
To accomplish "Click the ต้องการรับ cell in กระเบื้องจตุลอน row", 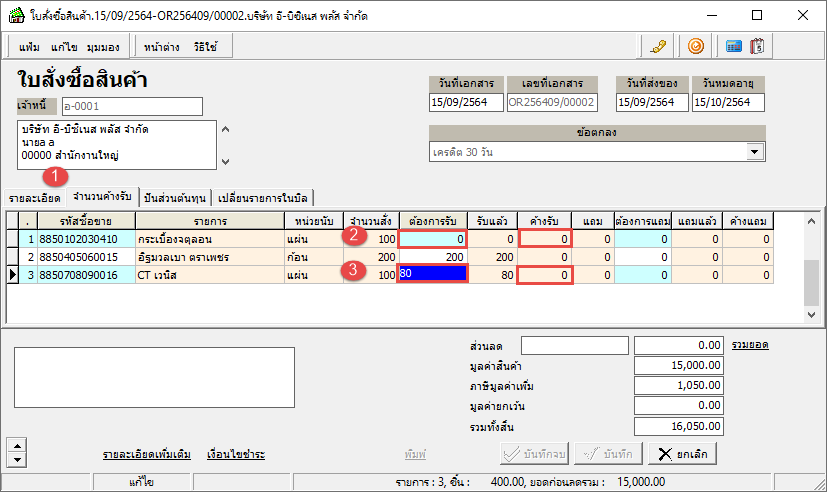I will [x=432, y=239].
